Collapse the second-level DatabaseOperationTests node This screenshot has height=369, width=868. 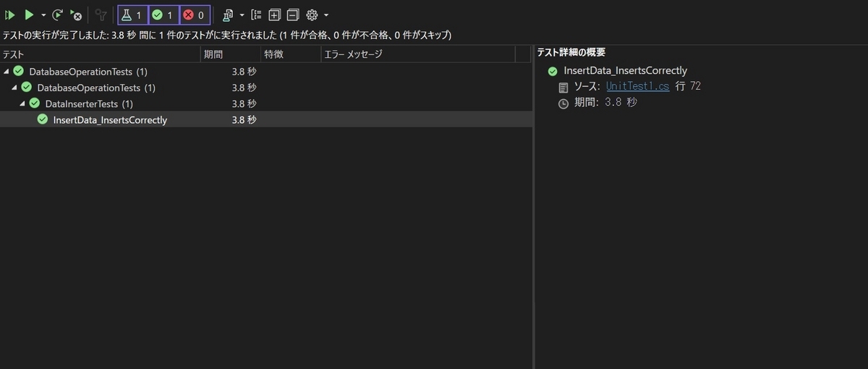pos(14,88)
